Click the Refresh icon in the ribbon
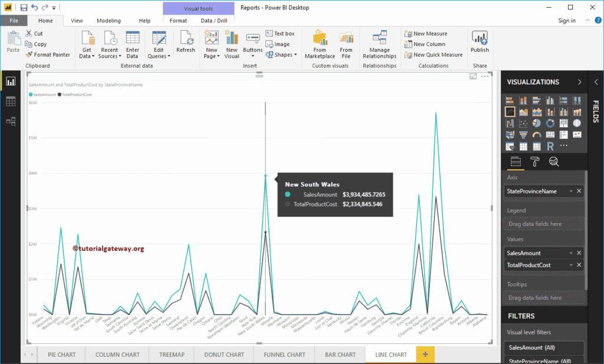 [186, 43]
